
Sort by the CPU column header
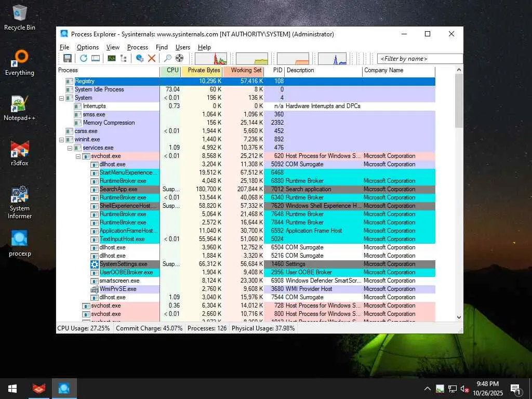[x=170, y=70]
